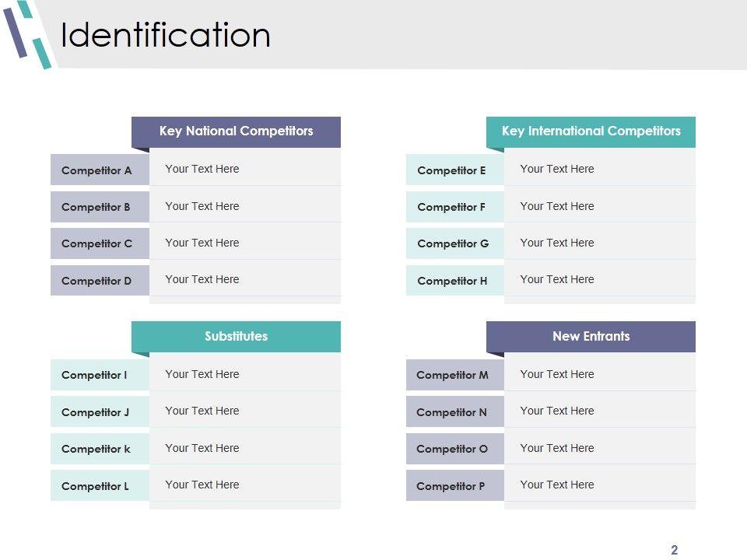Screen dimensions: 747x560
Task: Select the Competitor A label
Action: [97, 170]
